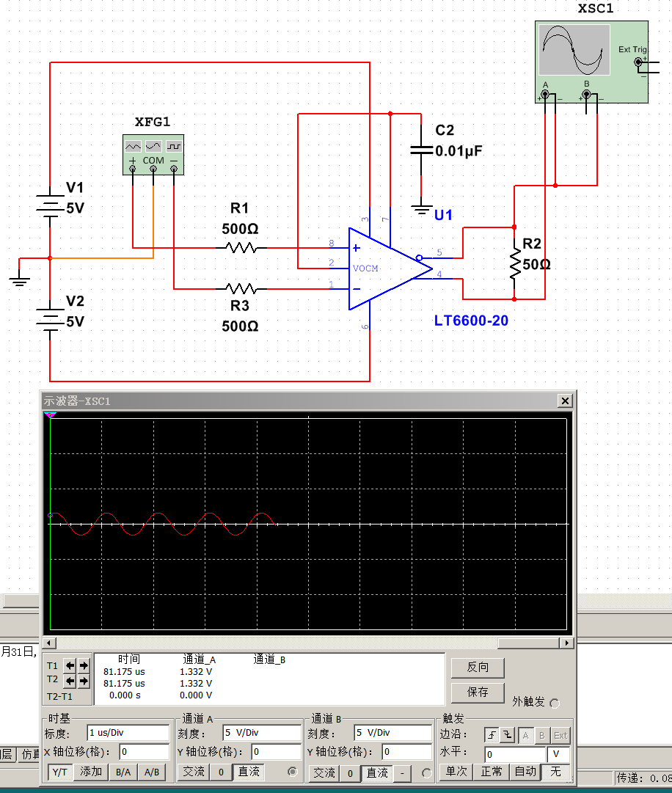Enable the 外触发 external trigger option

tap(555, 704)
